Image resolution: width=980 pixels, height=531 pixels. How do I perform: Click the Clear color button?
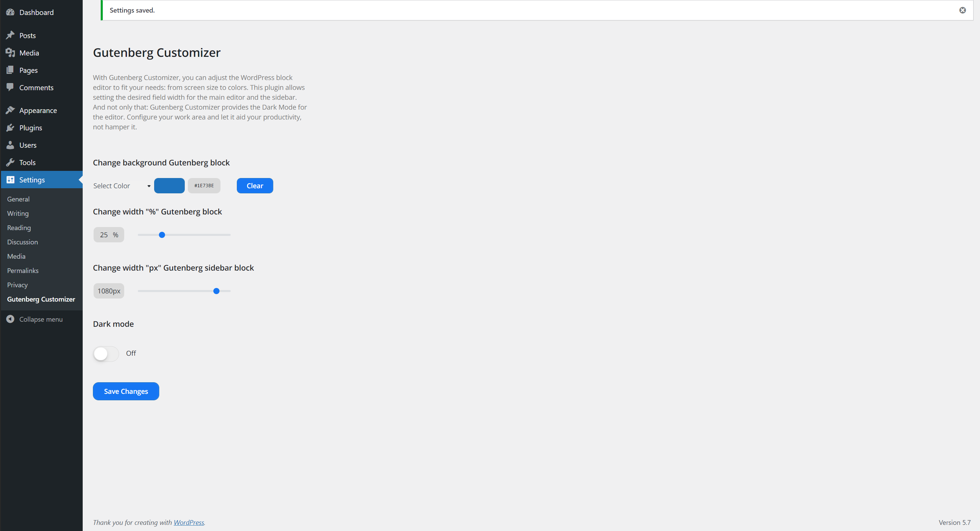255,186
